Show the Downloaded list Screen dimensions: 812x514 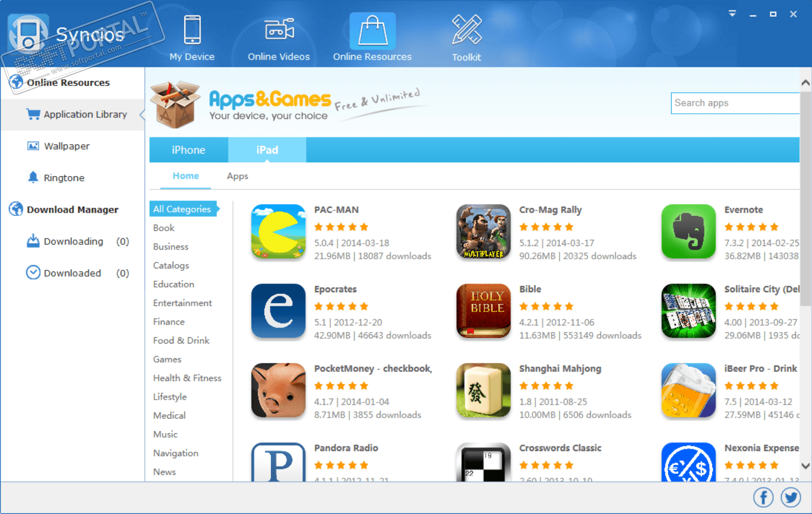77,273
